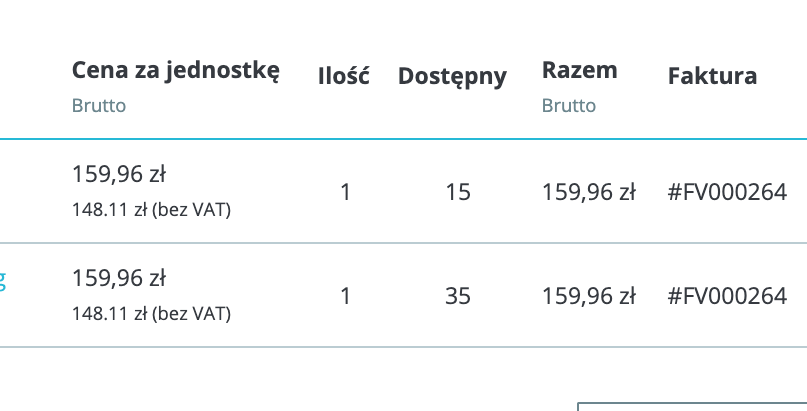807x411 pixels.
Task: Select first row total 159,96 zł
Action: (x=589, y=191)
